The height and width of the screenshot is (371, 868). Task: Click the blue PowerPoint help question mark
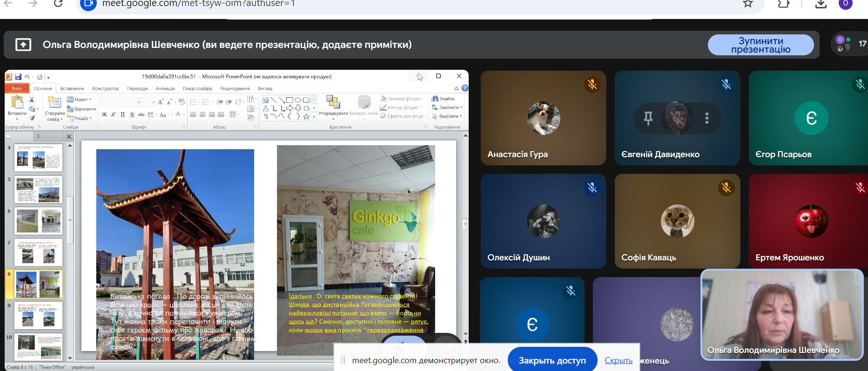(464, 88)
